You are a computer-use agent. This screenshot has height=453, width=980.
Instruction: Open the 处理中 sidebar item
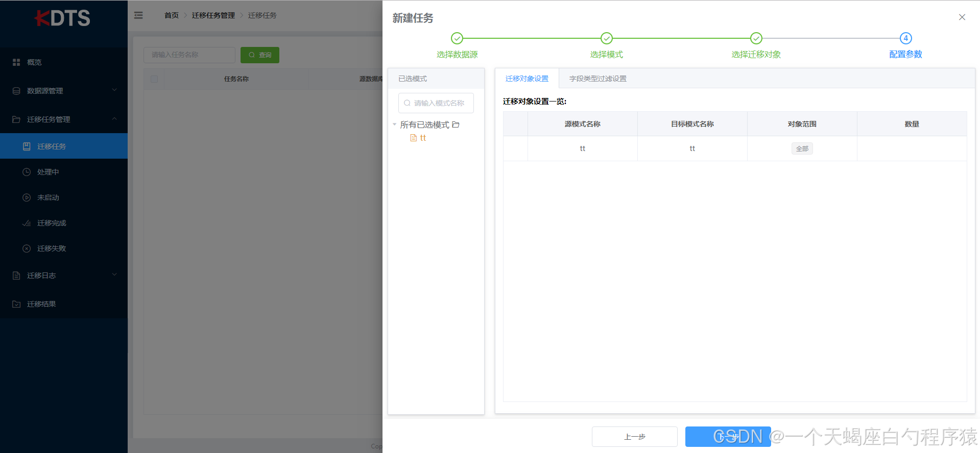tap(64, 172)
